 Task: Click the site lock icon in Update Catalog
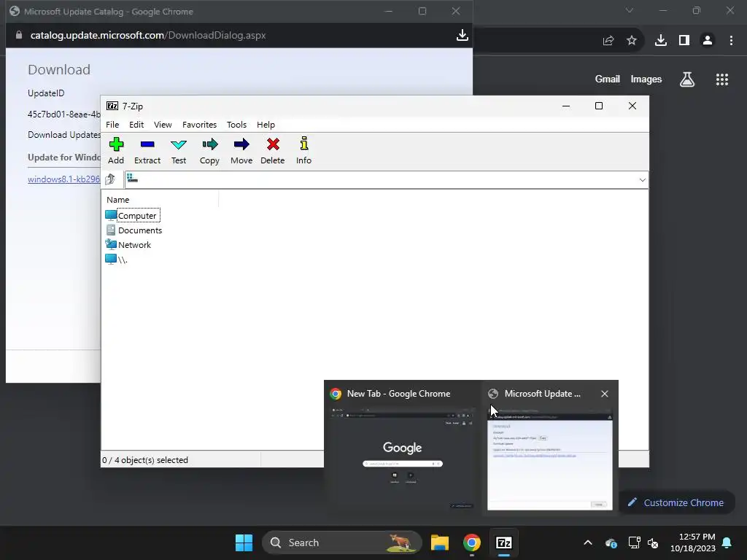(18, 35)
